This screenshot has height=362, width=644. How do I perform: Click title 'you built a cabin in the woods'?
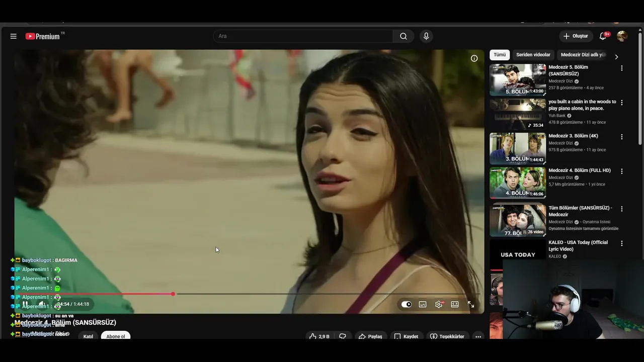pos(582,105)
